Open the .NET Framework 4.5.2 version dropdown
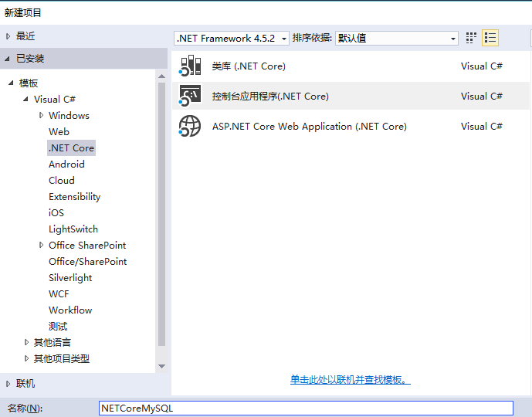532x417 pixels. coord(232,39)
